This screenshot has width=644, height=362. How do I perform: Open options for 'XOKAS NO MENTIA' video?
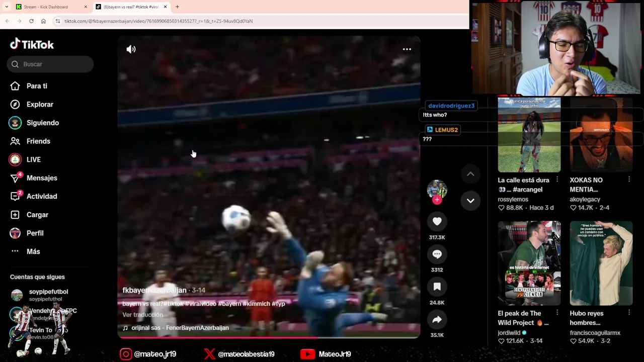(629, 179)
